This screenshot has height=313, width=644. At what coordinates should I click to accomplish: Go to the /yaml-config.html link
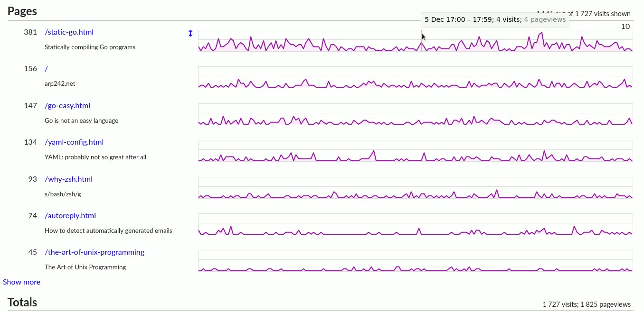coord(74,142)
